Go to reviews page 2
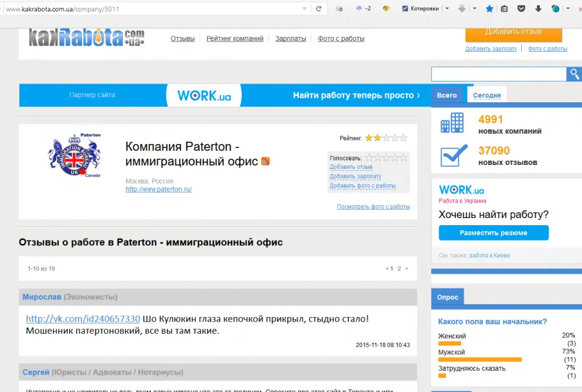 (400, 268)
